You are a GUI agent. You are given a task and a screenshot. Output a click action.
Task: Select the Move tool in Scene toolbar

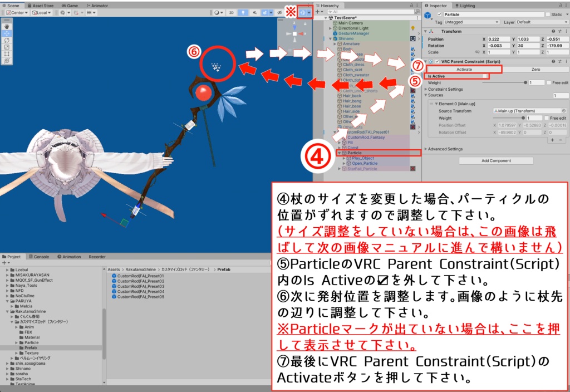click(x=7, y=33)
